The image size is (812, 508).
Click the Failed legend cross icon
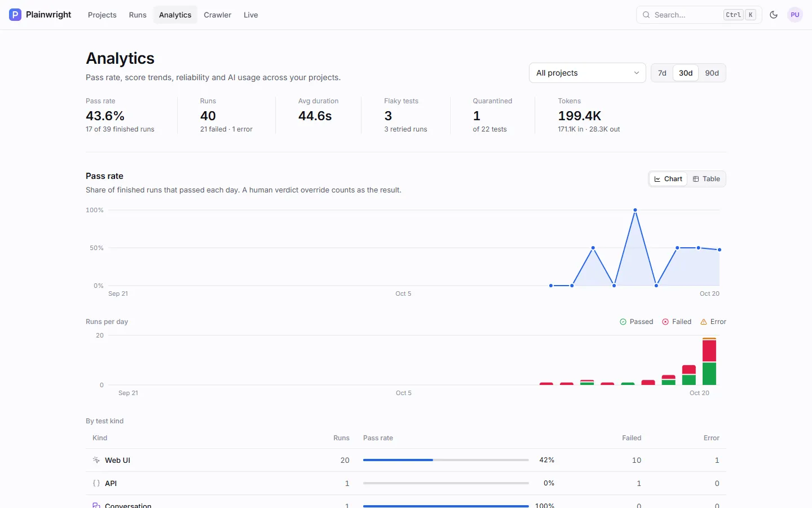point(665,322)
